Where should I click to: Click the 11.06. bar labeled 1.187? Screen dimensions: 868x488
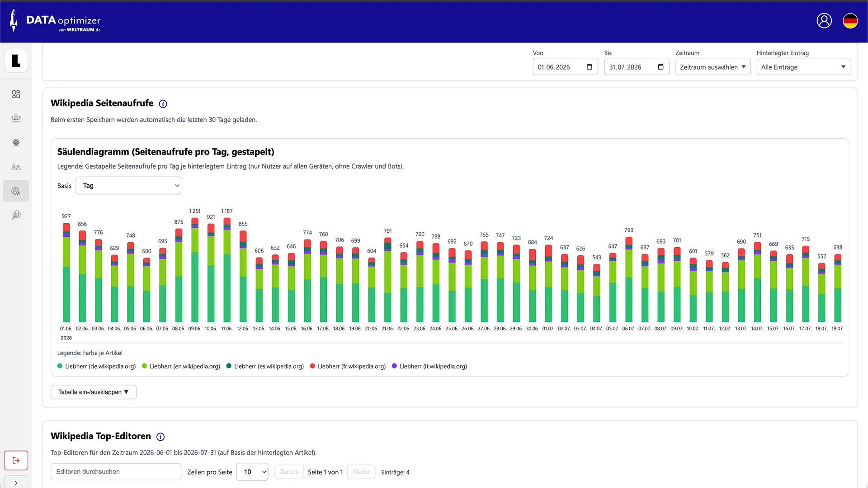(x=227, y=270)
